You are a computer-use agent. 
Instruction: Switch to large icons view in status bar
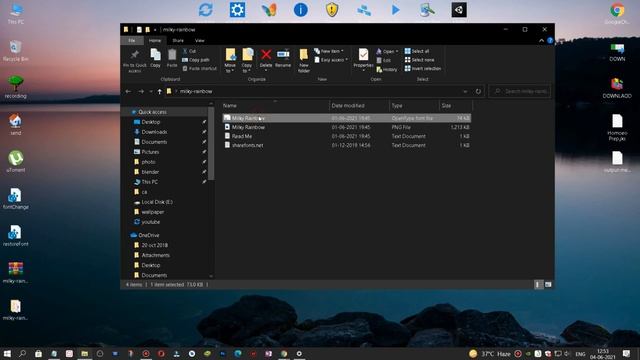click(x=548, y=284)
